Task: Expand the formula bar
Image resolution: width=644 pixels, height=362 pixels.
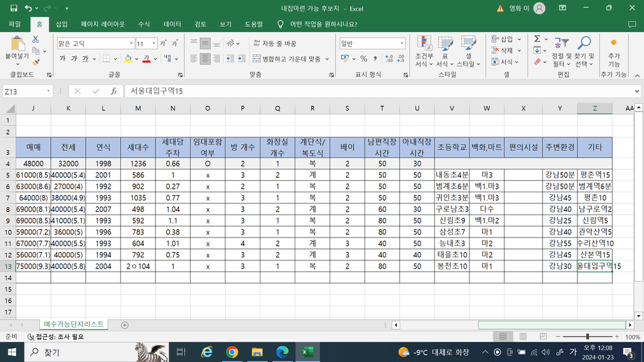Action: click(x=636, y=91)
